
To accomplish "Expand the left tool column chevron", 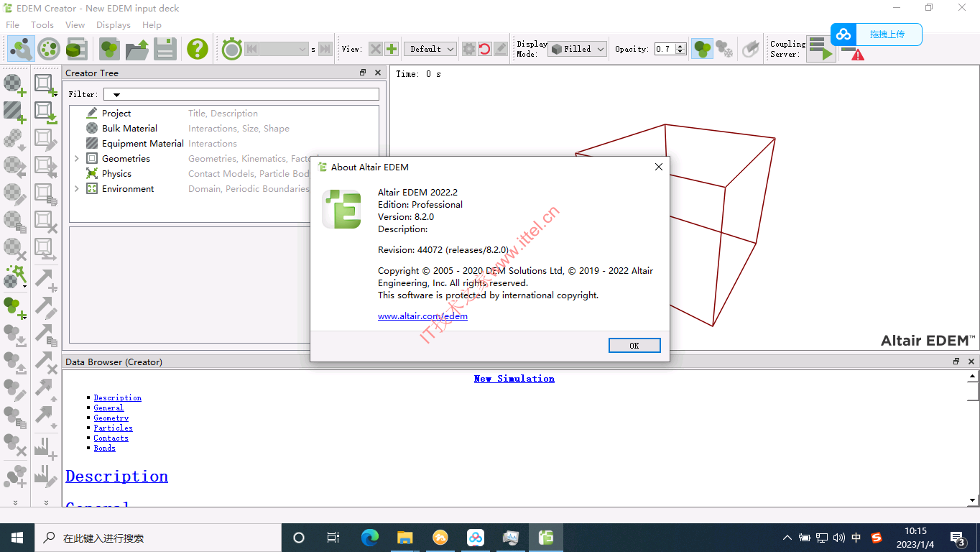I will (15, 502).
